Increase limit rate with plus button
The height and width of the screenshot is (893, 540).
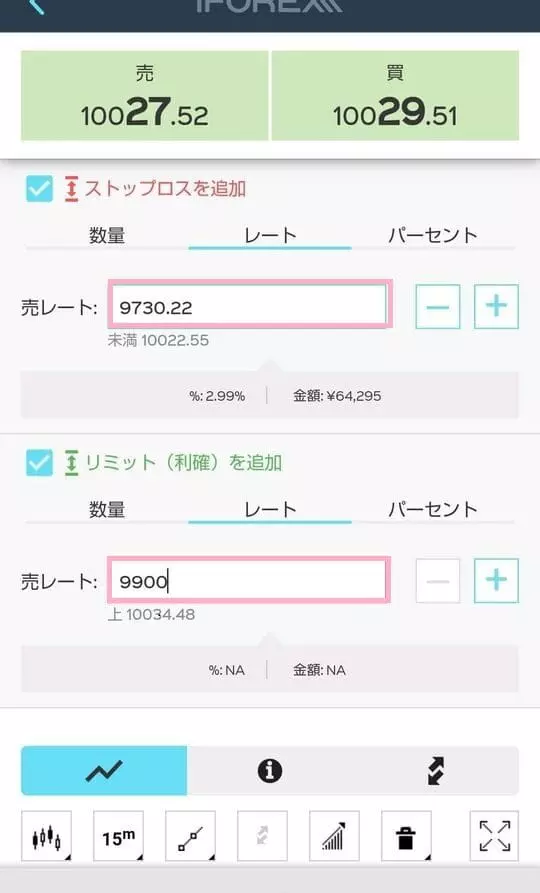[x=496, y=580]
